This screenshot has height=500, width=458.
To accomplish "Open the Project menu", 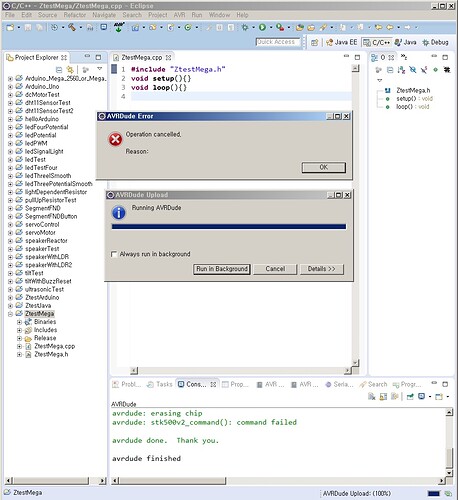I will [x=158, y=15].
